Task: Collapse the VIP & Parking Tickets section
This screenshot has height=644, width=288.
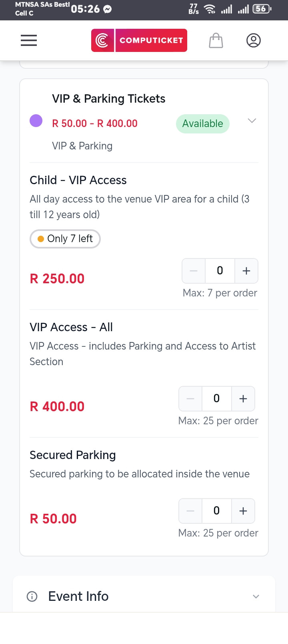Action: (252, 121)
